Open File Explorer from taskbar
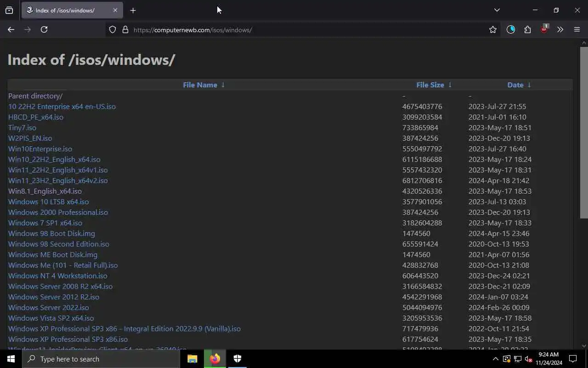The width and height of the screenshot is (588, 368). pyautogui.click(x=192, y=359)
